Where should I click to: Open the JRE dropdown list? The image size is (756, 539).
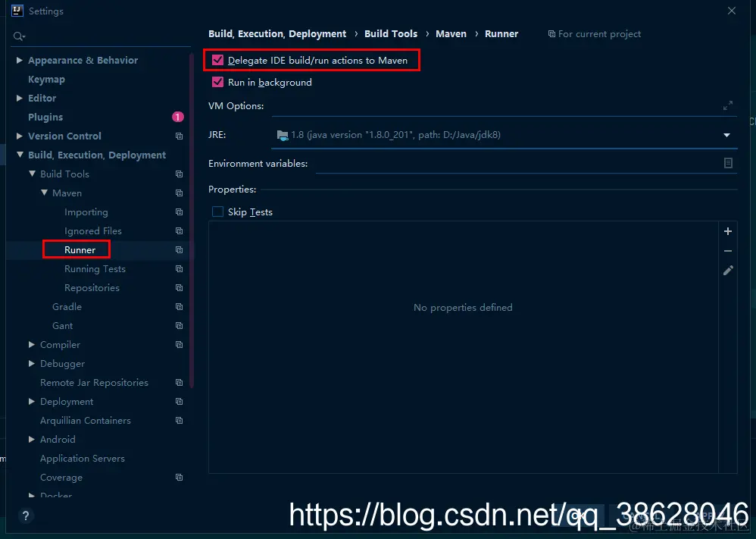pos(726,135)
